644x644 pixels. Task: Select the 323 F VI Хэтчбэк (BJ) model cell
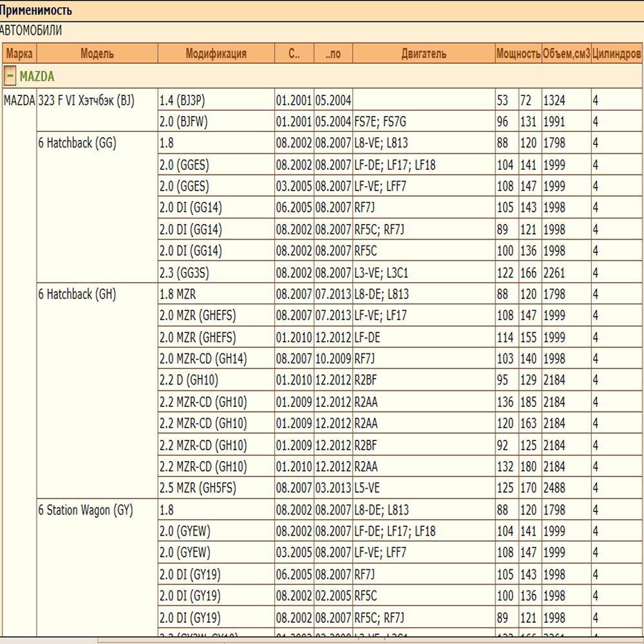pyautogui.click(x=97, y=109)
